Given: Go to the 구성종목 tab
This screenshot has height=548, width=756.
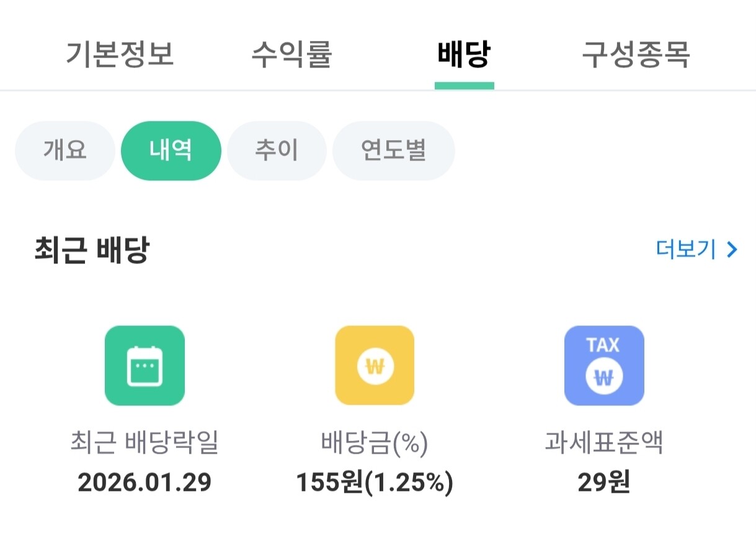Looking at the screenshot, I should (x=636, y=55).
